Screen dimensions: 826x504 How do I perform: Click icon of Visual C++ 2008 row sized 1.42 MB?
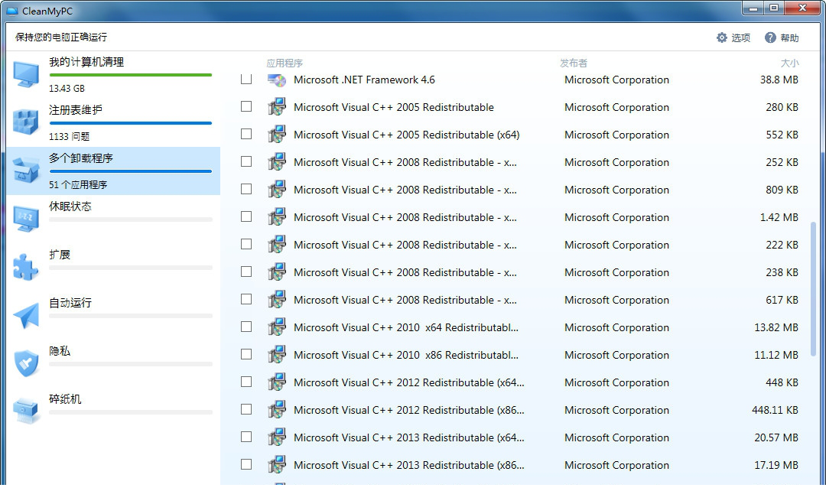point(277,217)
